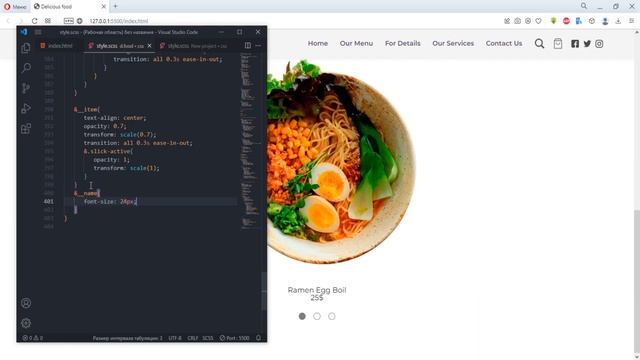Add page to bookmarks with the heart icon
Screen dimensions: 640x360
click(538, 21)
